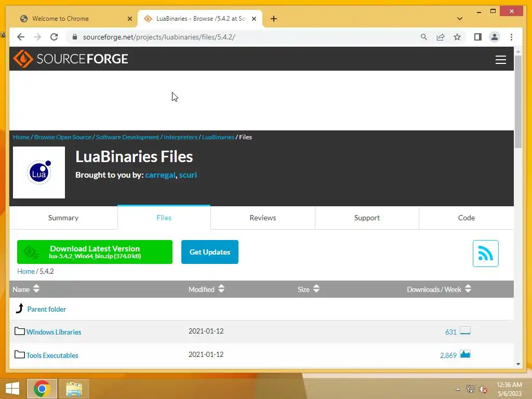Open the RSS feed icon
The image size is (532, 399).
tap(486, 254)
